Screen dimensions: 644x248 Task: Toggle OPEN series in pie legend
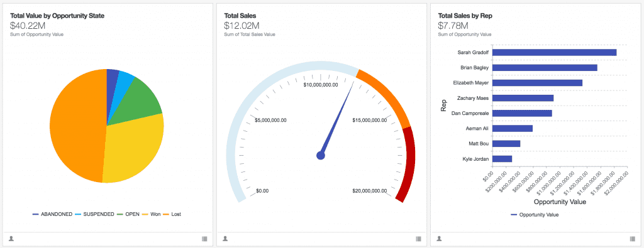(128, 214)
